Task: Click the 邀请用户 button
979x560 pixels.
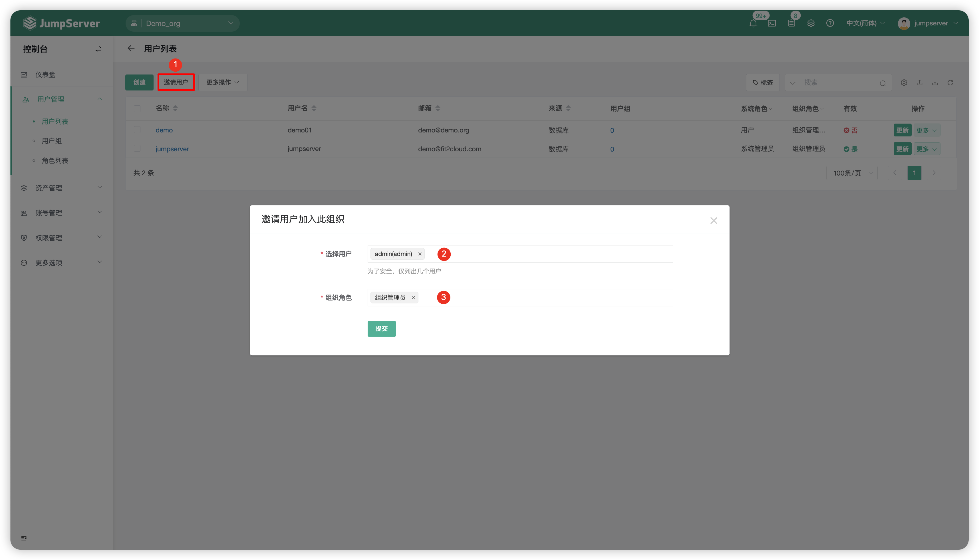Action: tap(176, 82)
